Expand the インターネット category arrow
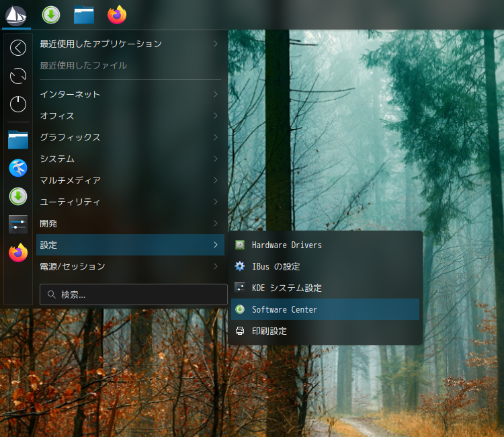Viewport: 504px width, 437px height. click(216, 94)
